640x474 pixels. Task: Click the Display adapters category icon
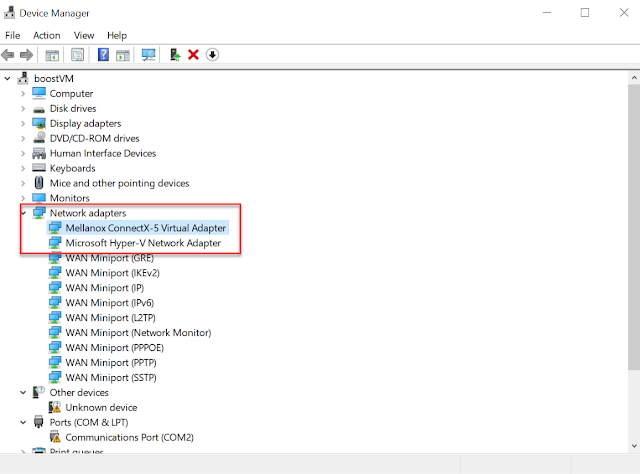39,123
